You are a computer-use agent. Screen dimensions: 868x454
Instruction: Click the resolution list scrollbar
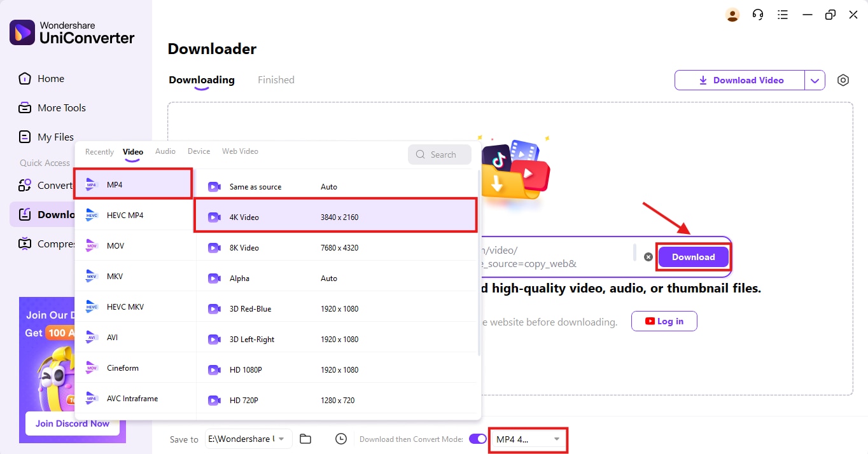(479, 263)
